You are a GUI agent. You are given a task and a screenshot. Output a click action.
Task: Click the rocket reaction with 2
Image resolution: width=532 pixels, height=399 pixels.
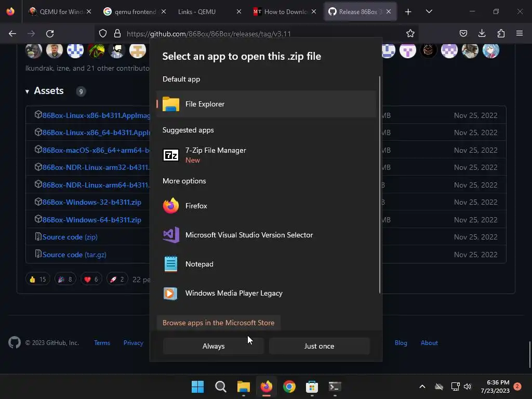[117, 279]
